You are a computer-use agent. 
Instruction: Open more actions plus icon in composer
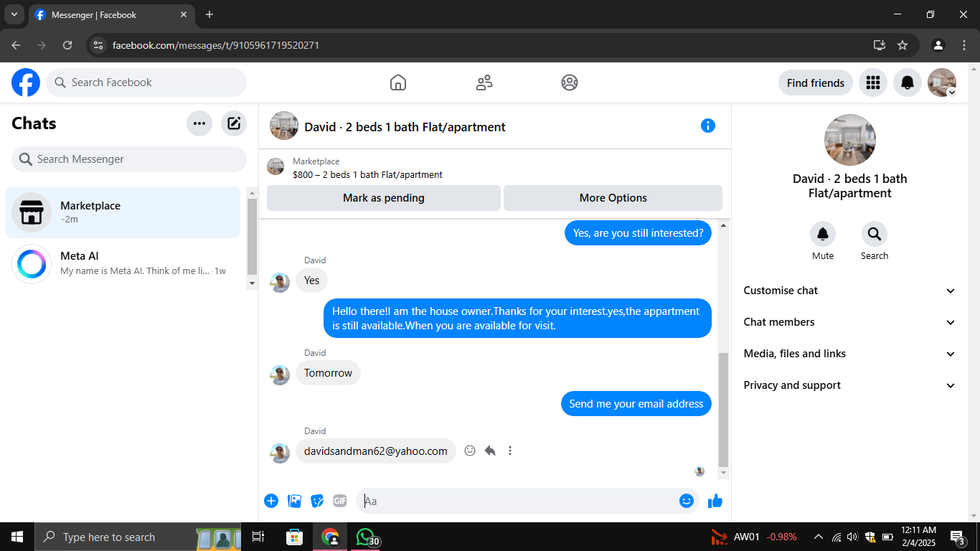271,501
